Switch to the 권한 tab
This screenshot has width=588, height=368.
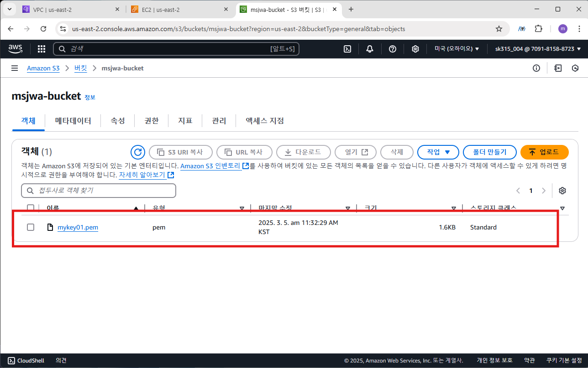pyautogui.click(x=152, y=121)
